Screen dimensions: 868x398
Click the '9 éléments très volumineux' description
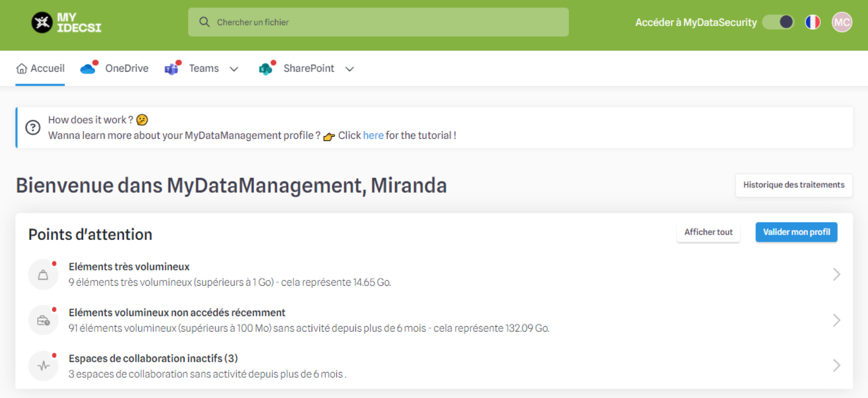[230, 283]
